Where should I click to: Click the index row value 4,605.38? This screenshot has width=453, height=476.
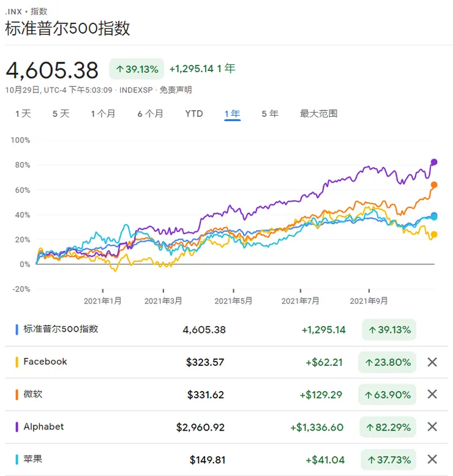(204, 330)
